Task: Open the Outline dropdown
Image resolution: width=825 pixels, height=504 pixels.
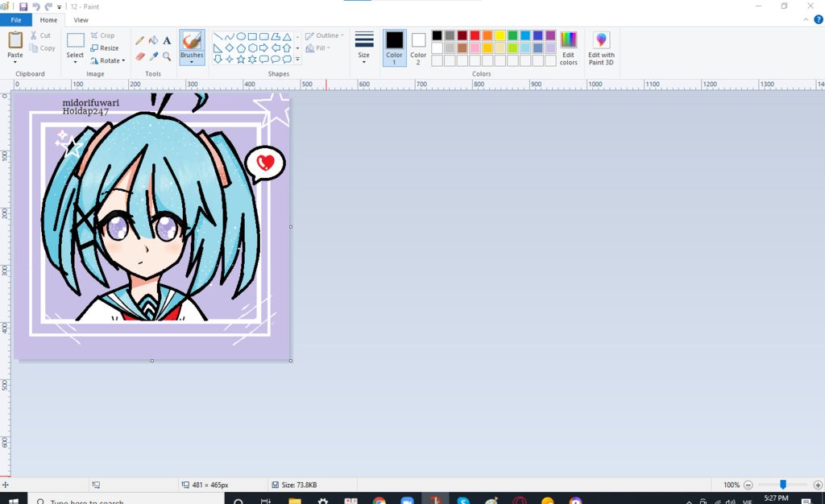Action: point(325,35)
